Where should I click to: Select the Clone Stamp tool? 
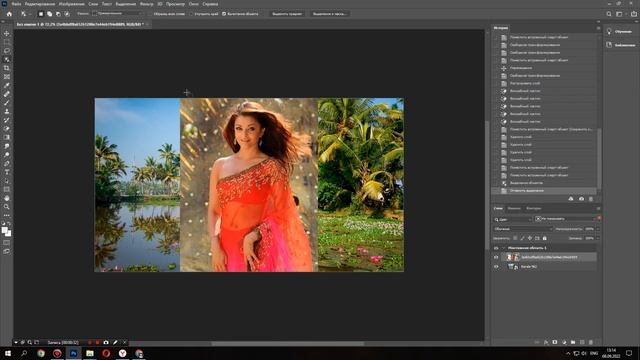[x=7, y=111]
